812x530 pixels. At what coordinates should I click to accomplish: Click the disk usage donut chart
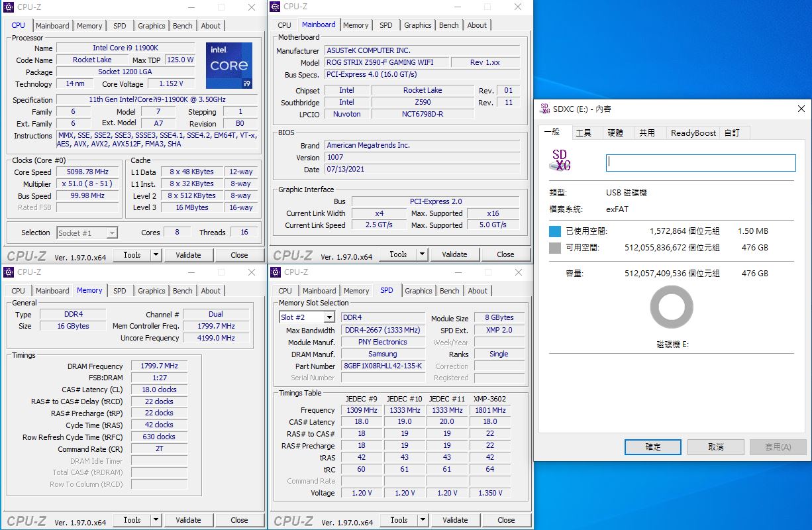[x=672, y=307]
